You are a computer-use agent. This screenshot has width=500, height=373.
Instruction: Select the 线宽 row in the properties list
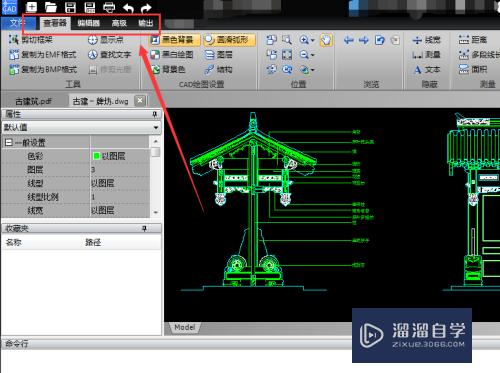point(76,210)
